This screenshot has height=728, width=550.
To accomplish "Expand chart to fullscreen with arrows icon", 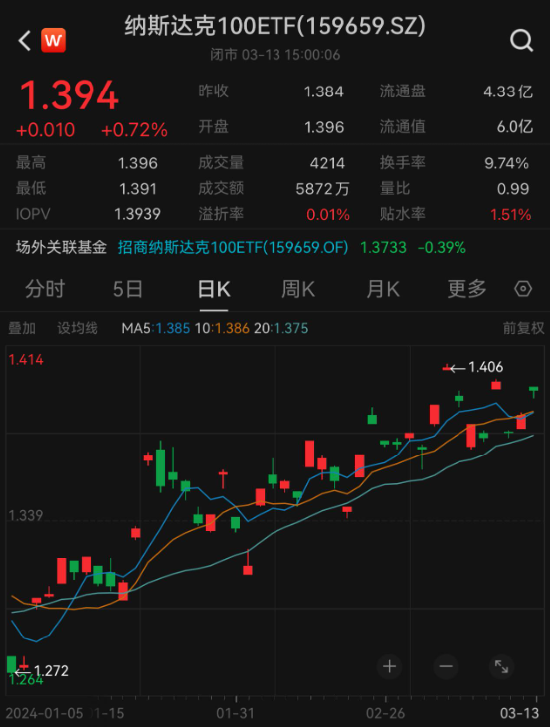I will tap(501, 667).
